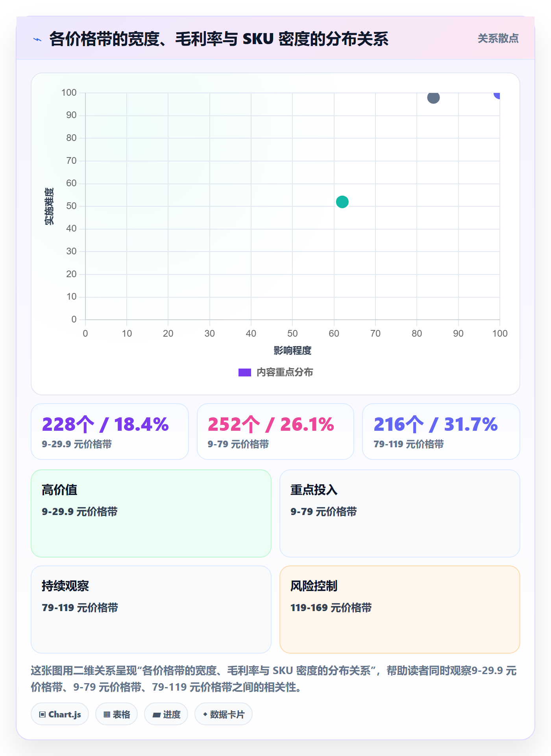Screen dimensions: 551x756
Task: Click the 228个 / 18.4% stat value
Action: [105, 424]
